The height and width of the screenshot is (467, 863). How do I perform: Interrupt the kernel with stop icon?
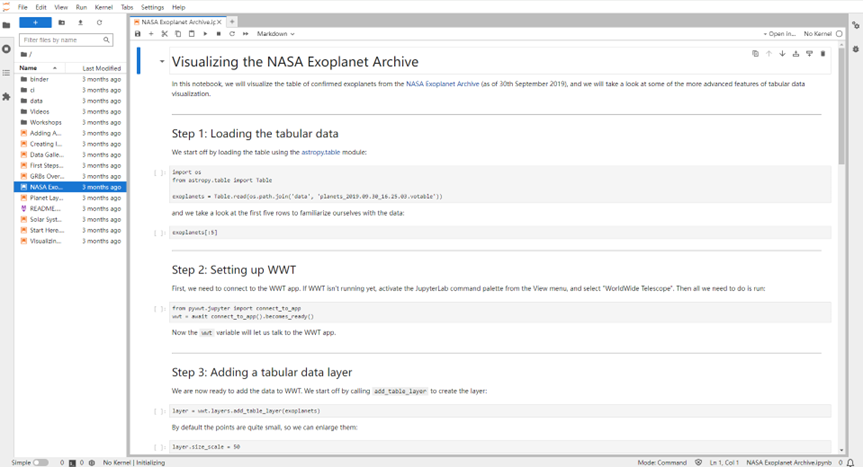click(x=219, y=34)
